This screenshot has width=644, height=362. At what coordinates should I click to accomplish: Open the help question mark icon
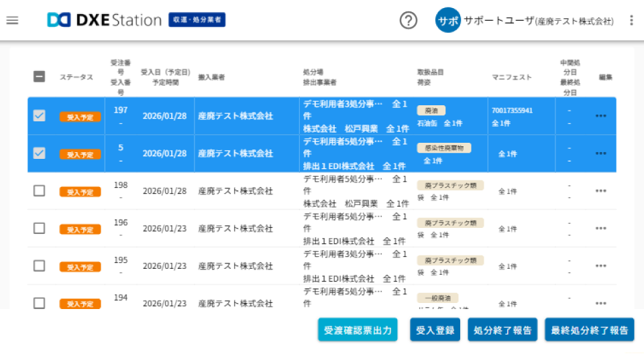[x=409, y=20]
